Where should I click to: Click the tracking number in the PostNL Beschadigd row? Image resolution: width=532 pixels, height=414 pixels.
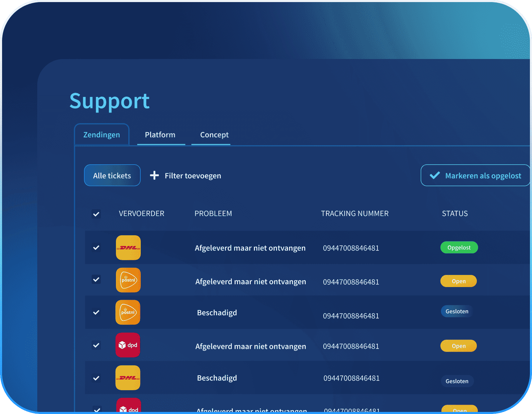point(351,316)
